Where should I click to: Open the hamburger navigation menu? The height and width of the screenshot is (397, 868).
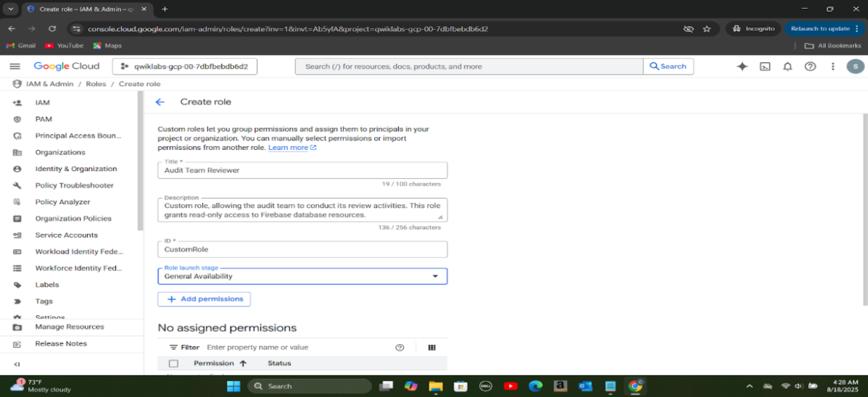click(x=15, y=67)
